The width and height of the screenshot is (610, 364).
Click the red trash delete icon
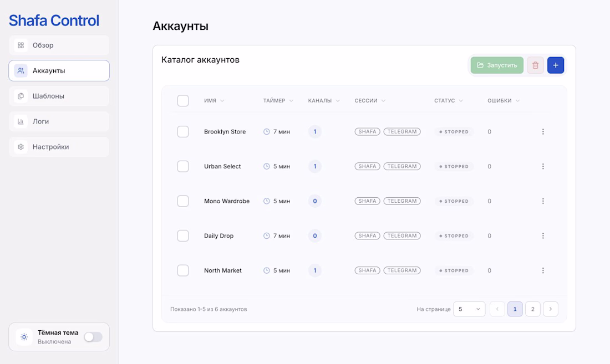[535, 65]
